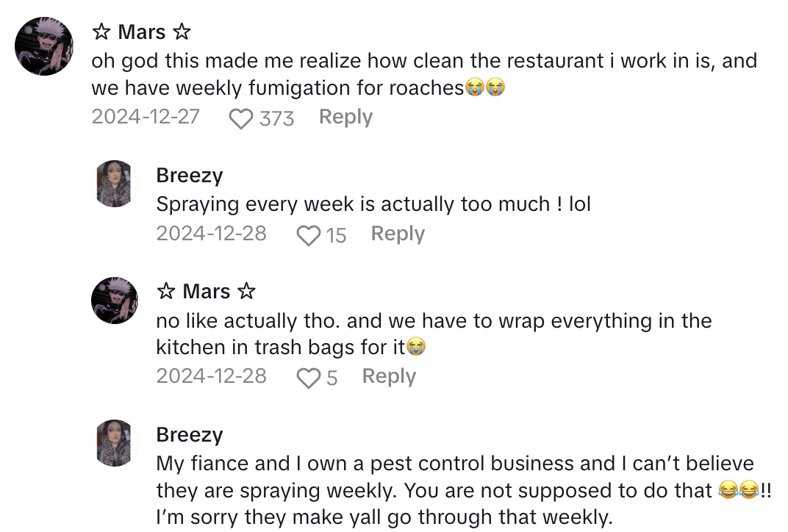Click the 2024-12-28 date under Breezy's first reply
Viewport: 788px width, 532px height.
tap(211, 234)
